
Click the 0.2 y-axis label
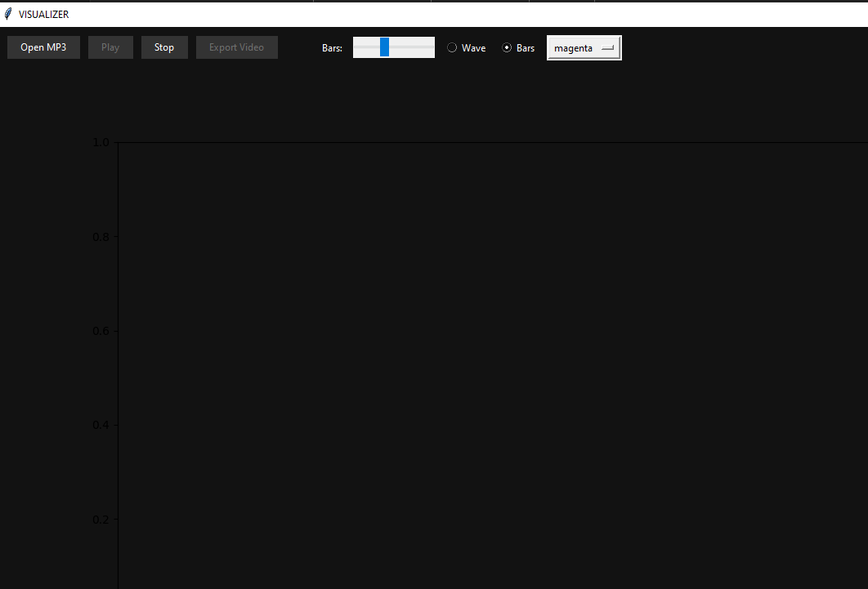(101, 519)
